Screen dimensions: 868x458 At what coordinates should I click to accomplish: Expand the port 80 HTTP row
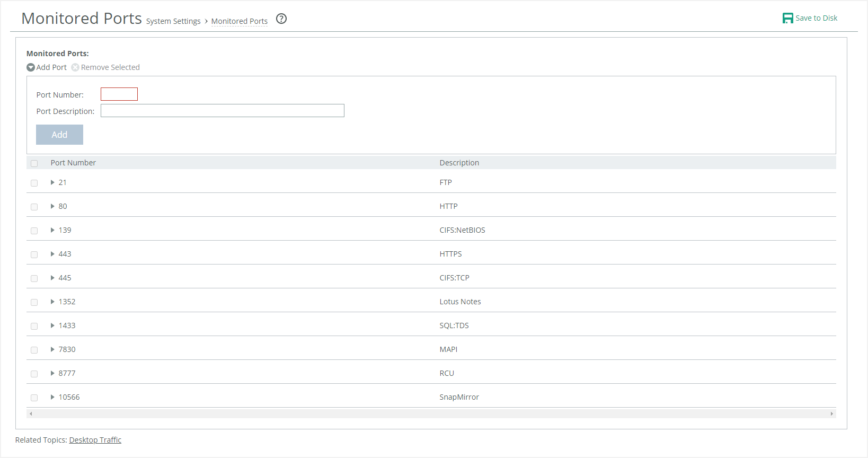pos(52,206)
